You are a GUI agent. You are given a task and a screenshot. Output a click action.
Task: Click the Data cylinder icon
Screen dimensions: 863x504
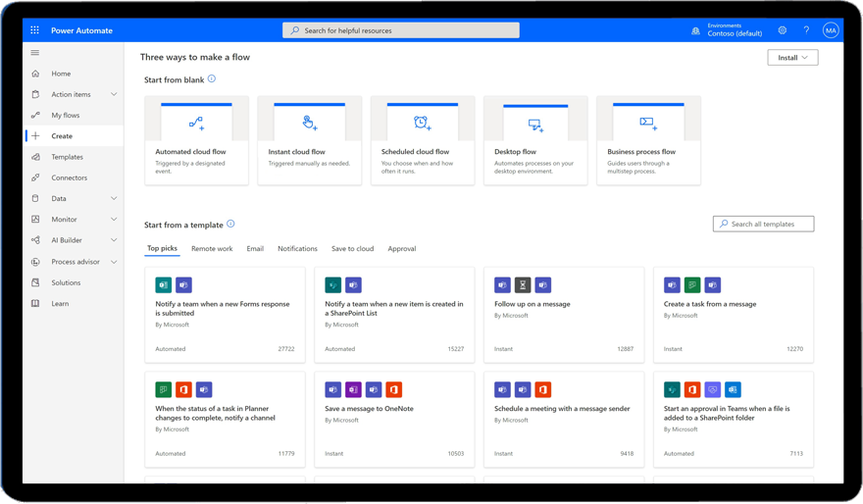[x=35, y=199]
